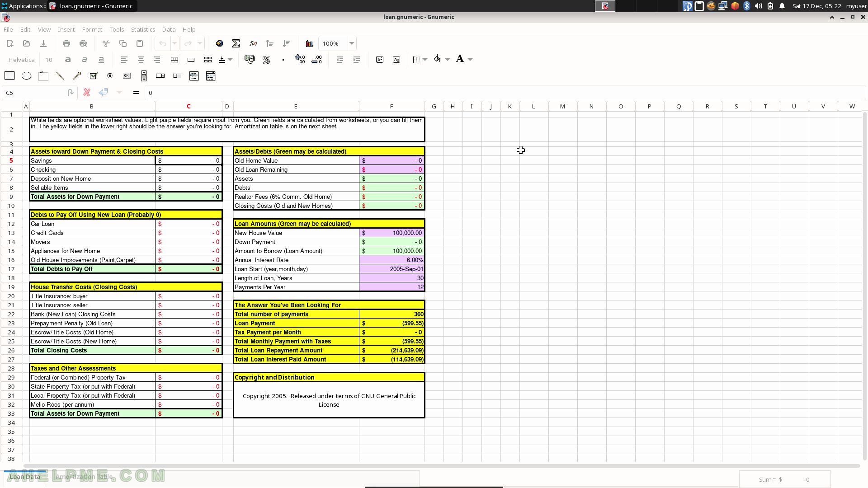Screen dimensions: 868x488
Task: Expand the fill color dropdown arrow
Action: pos(448,60)
